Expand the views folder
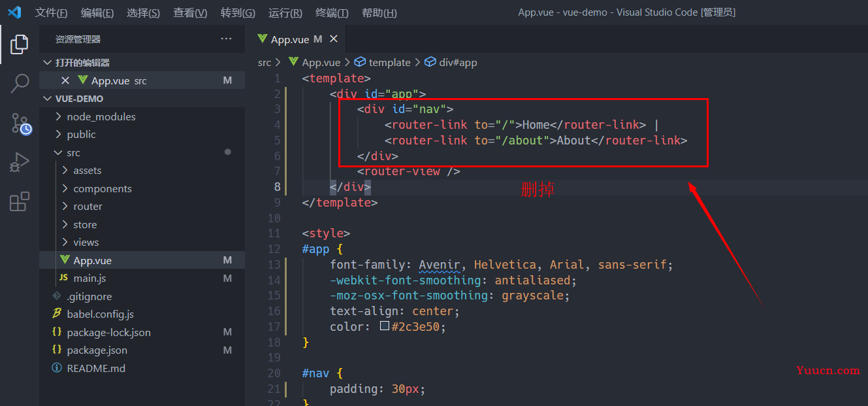The image size is (868, 406). pyautogui.click(x=142, y=242)
